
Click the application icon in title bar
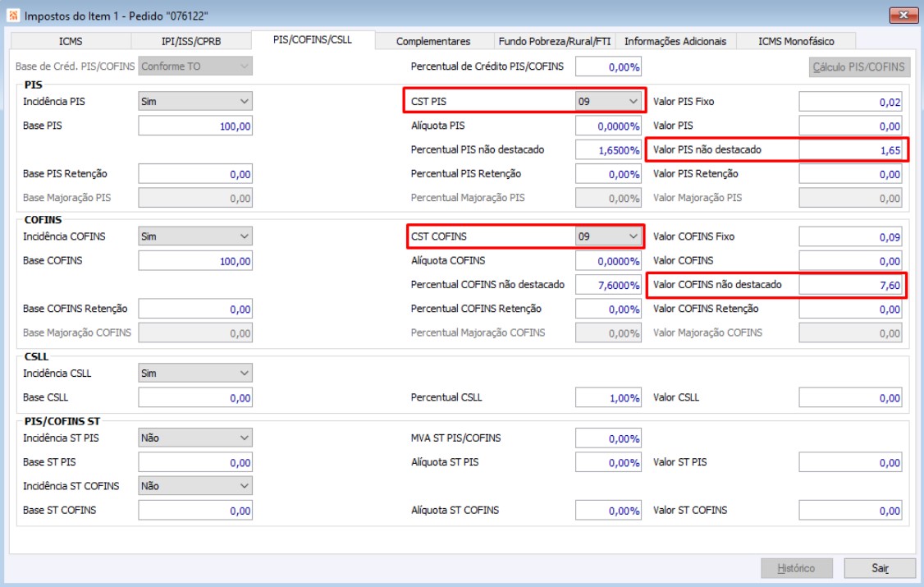[x=13, y=16]
